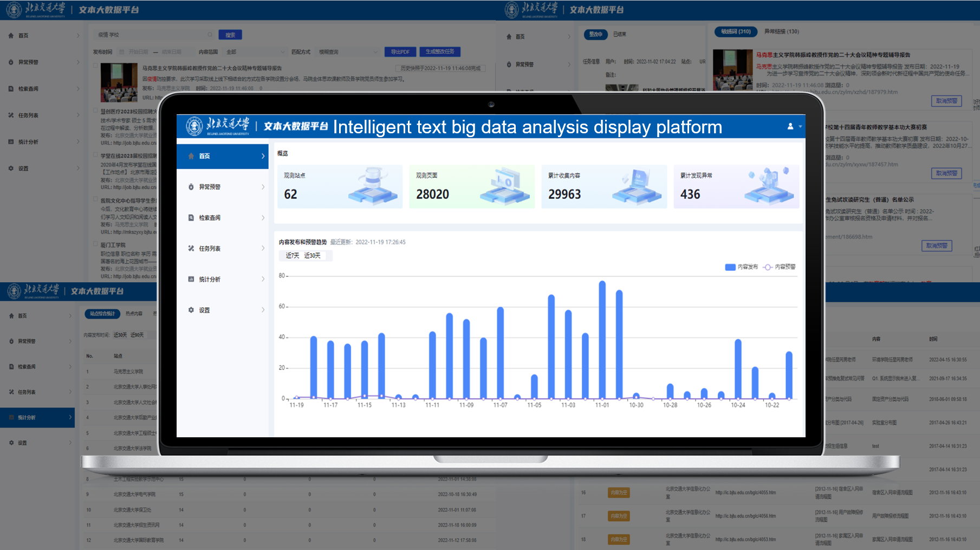Click the 观测站点 62 overview card
Image resolution: width=980 pixels, height=550 pixels.
pos(340,186)
